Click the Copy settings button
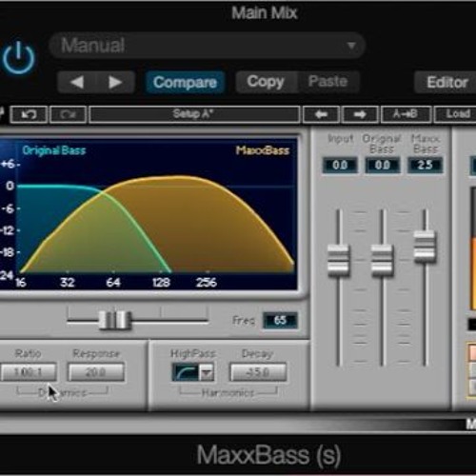Screen dimensions: 476x476 (x=266, y=82)
